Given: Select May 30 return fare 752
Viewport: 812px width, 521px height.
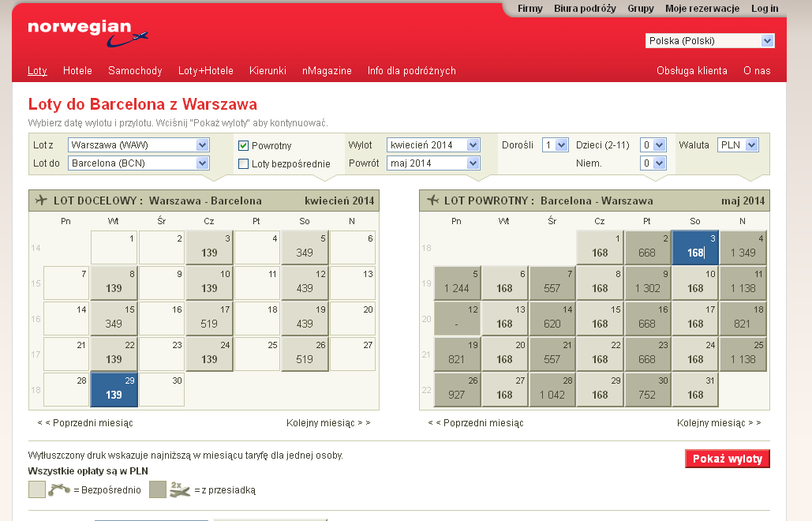Looking at the screenshot, I should pyautogui.click(x=647, y=389).
